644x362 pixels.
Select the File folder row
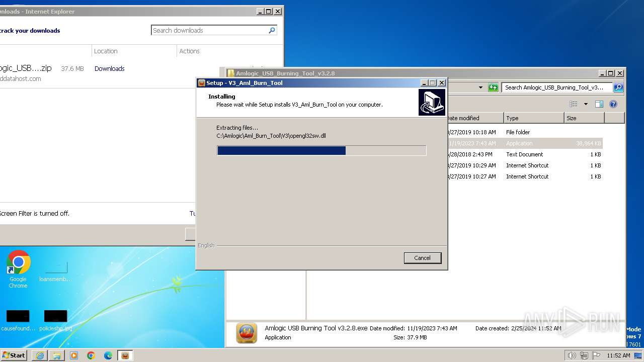(x=525, y=132)
